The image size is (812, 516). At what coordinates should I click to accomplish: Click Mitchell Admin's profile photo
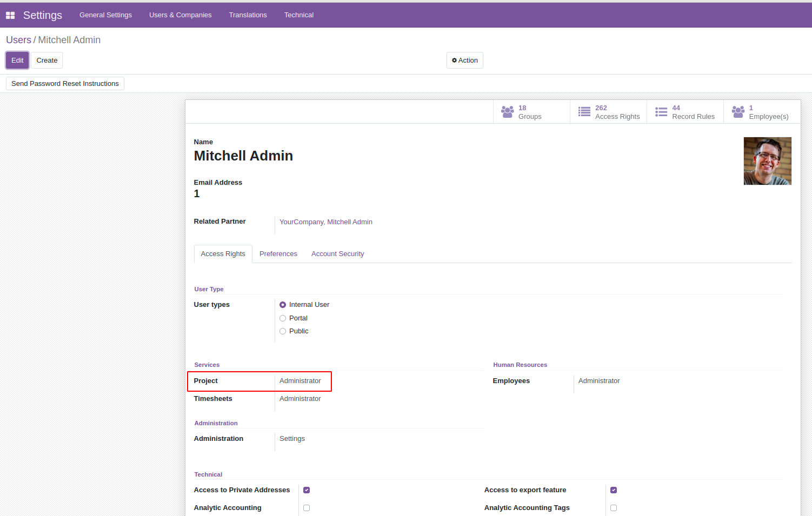(x=768, y=161)
